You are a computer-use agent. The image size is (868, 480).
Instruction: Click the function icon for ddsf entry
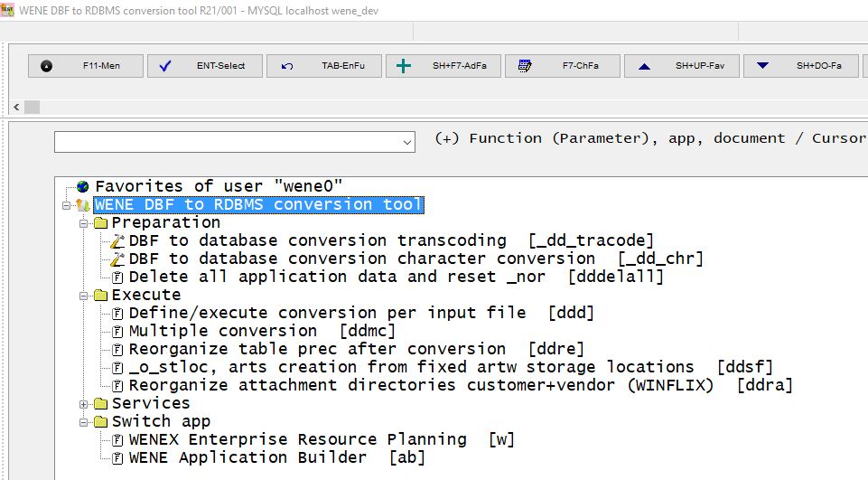coord(117,368)
